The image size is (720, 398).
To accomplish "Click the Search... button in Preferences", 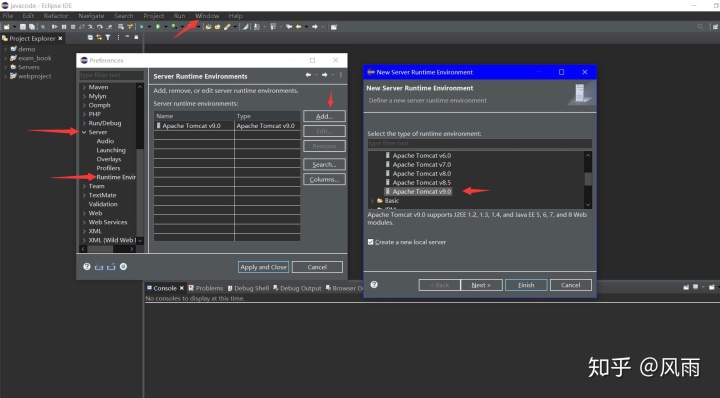I will tap(324, 164).
